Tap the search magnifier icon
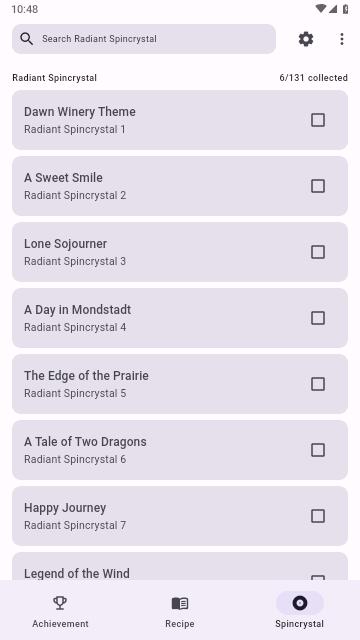The width and height of the screenshot is (360, 640). point(27,39)
